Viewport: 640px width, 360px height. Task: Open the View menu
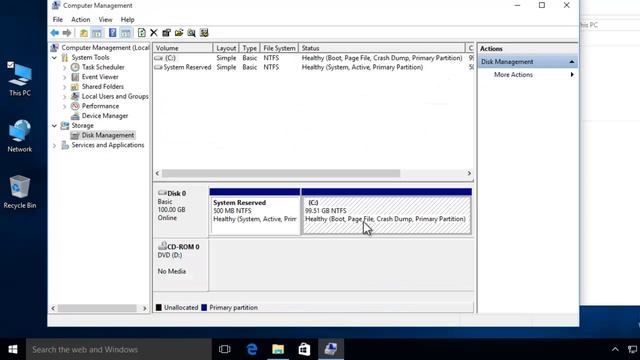[105, 20]
